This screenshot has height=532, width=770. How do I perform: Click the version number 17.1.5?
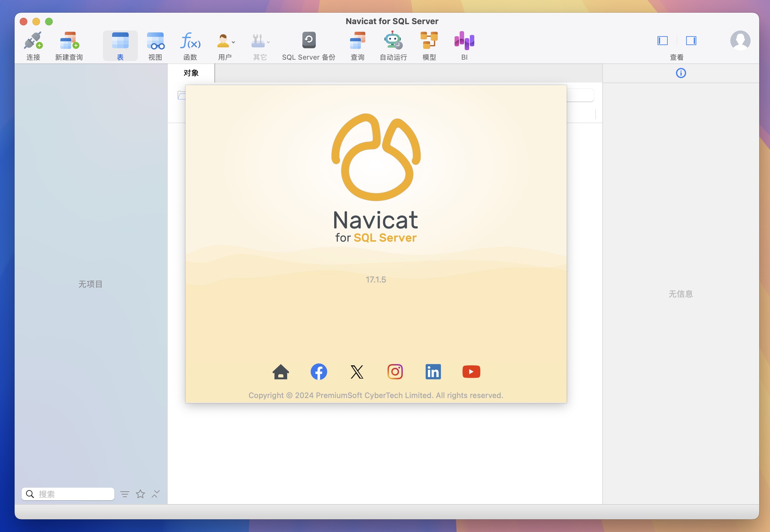(x=376, y=280)
